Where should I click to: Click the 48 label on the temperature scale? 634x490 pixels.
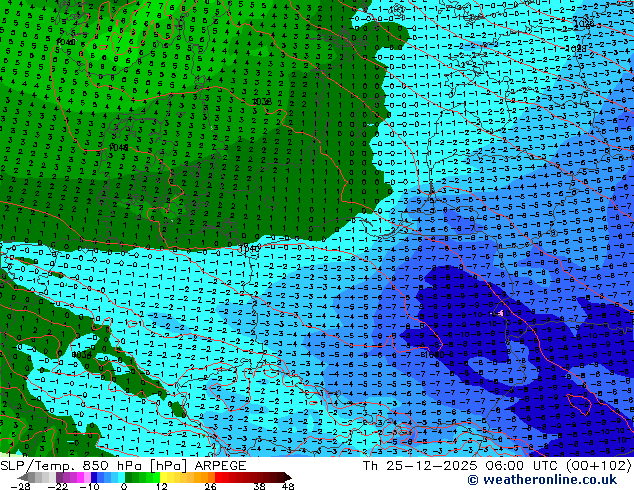[288, 486]
